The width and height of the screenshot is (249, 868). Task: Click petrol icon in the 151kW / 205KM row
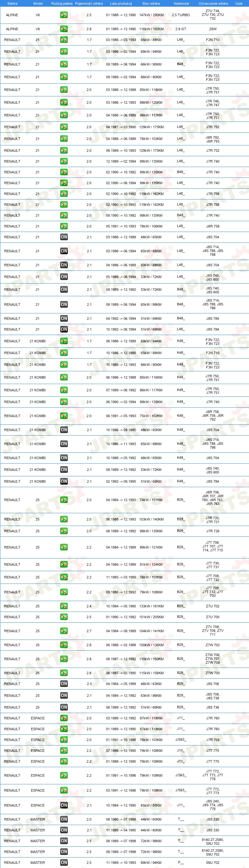[x=64, y=617]
